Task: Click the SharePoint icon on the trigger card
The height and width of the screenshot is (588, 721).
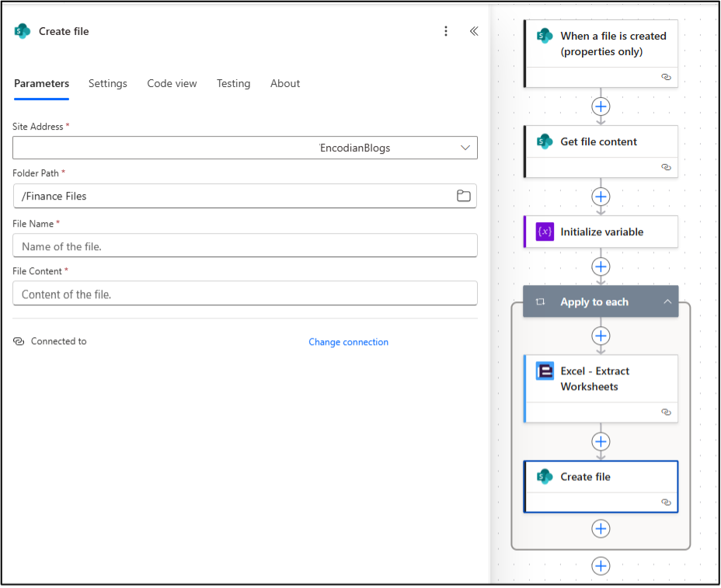Action: [x=545, y=36]
